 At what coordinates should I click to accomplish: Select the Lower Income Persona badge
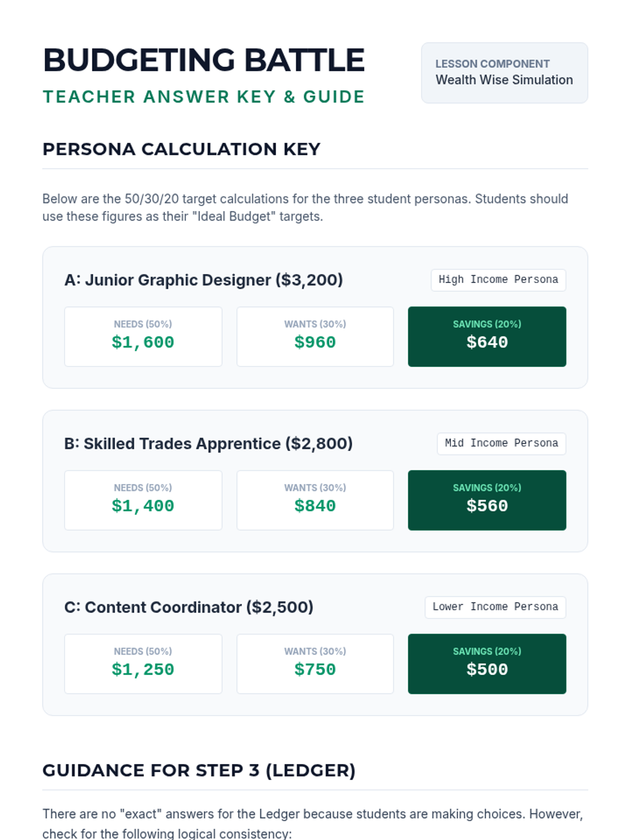point(495,607)
